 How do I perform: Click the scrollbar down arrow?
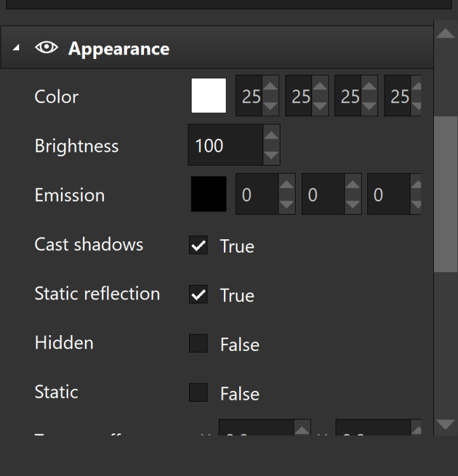(445, 424)
